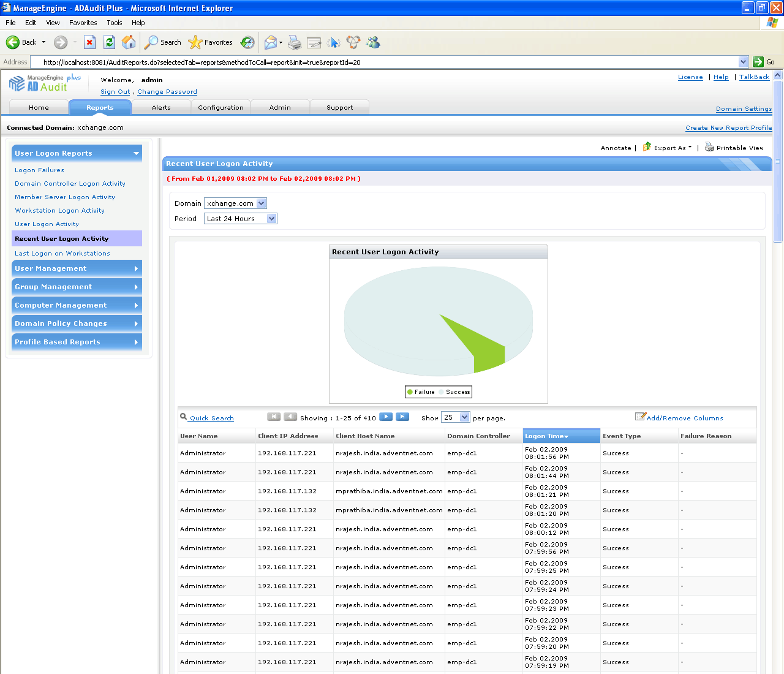Expand the User Management section
The width and height of the screenshot is (784, 674).
[77, 268]
